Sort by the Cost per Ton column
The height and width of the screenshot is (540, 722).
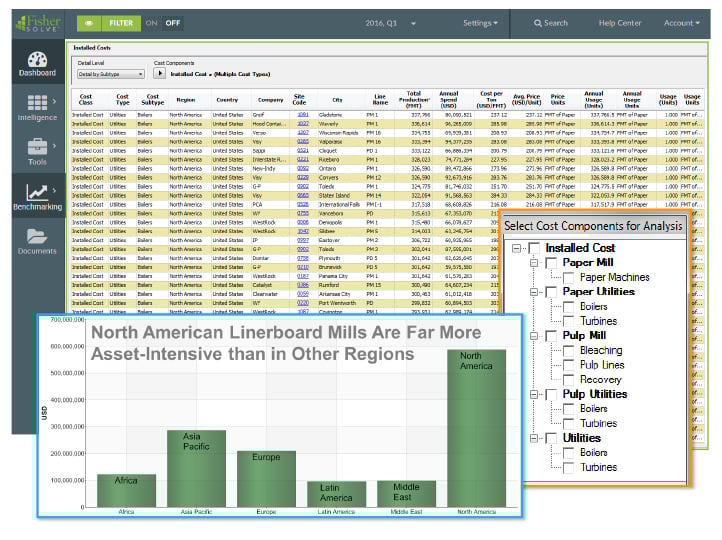[491, 99]
